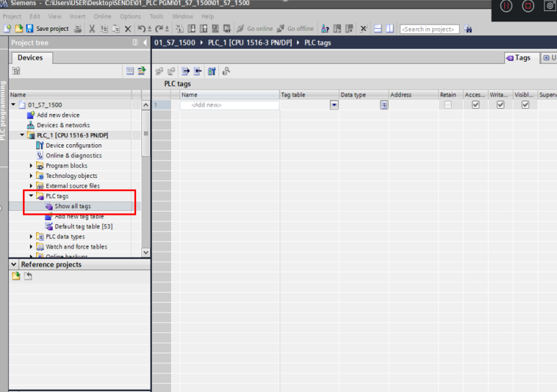The image size is (557, 392).
Task: Open the Window menu
Action: click(x=182, y=17)
